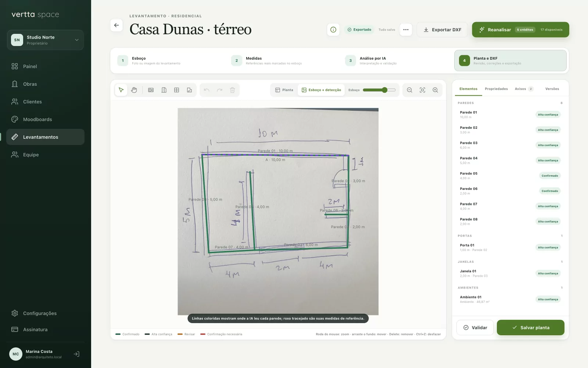The image size is (588, 368).
Task: Open Clientes in the sidebar
Action: click(45, 102)
